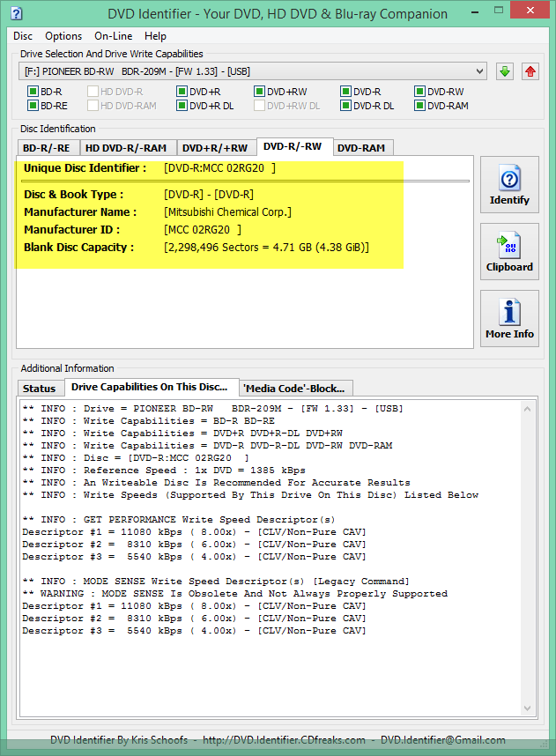Click GET PERFORMANCE Descriptor #1 11080 kBps line
This screenshot has height=756, width=556.
(x=195, y=532)
